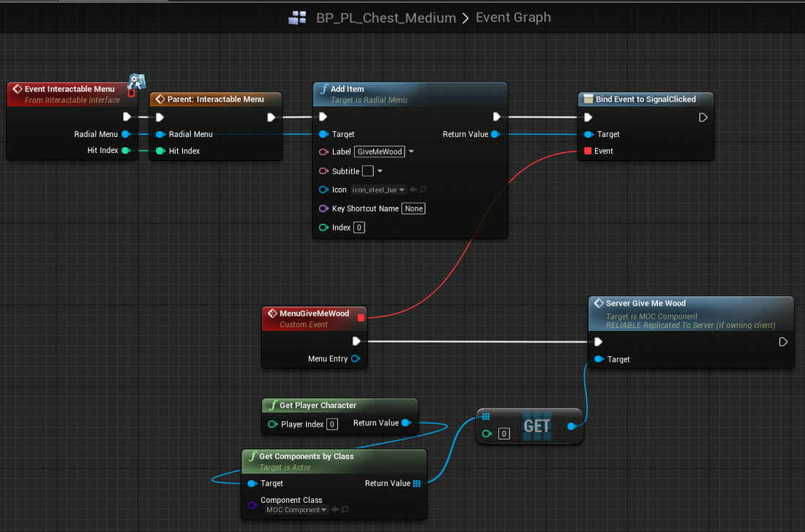Click the Menu Entry output pin
The image size is (805, 532).
(355, 359)
